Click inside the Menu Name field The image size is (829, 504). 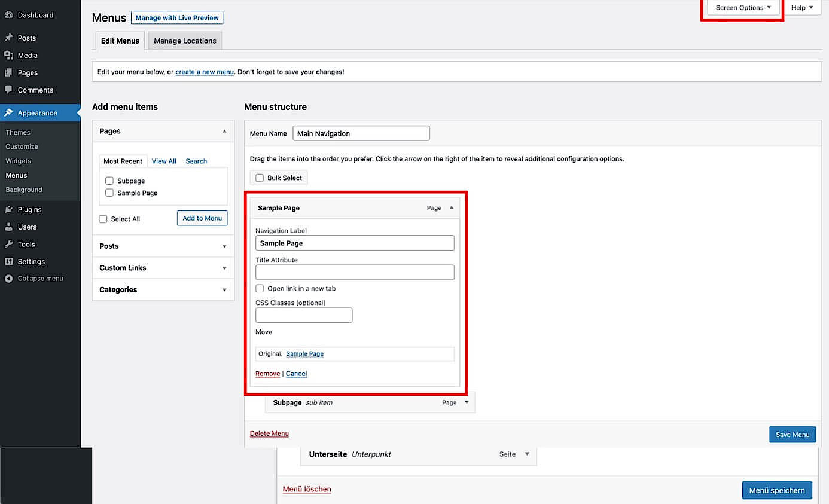361,133
